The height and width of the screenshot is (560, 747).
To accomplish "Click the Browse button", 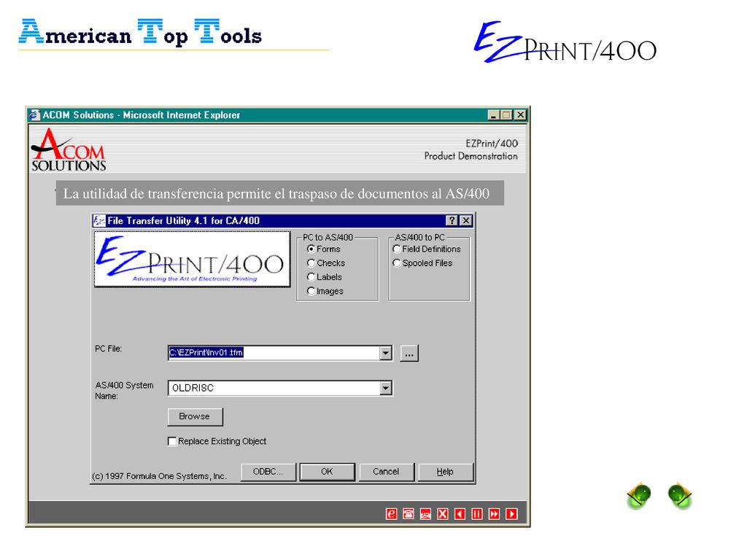I will point(195,416).
